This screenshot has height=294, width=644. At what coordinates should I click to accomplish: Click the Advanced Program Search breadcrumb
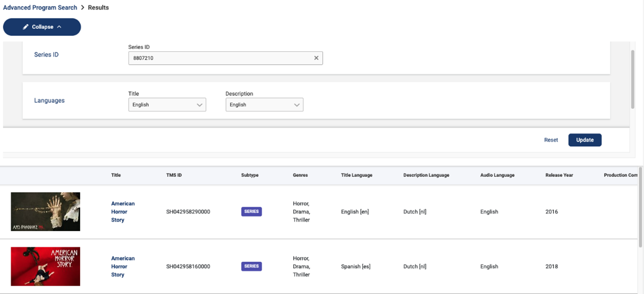[x=40, y=7]
